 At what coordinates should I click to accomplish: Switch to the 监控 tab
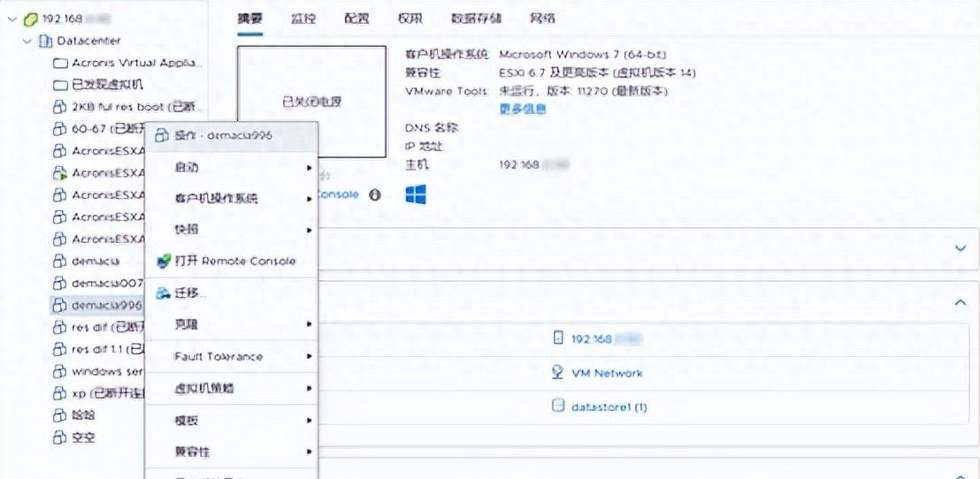[303, 18]
